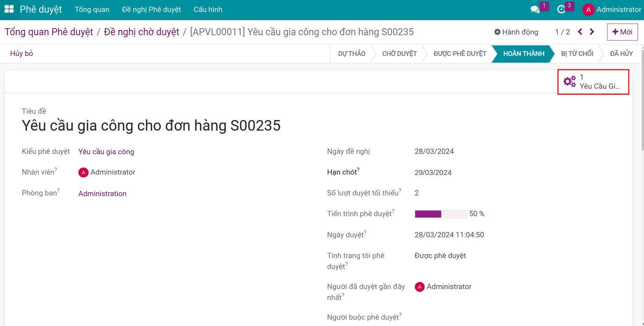Click the approval progress bar at 50 %

point(441,214)
